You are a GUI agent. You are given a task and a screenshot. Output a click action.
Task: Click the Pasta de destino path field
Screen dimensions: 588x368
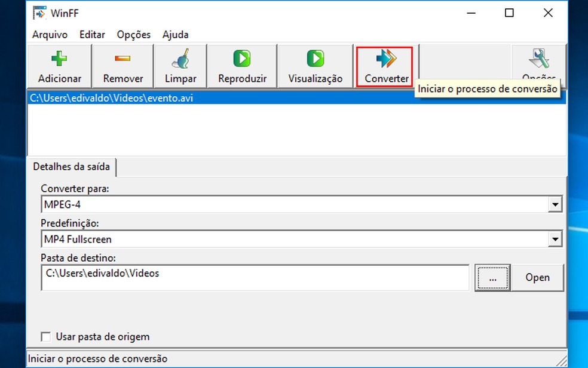click(239, 277)
